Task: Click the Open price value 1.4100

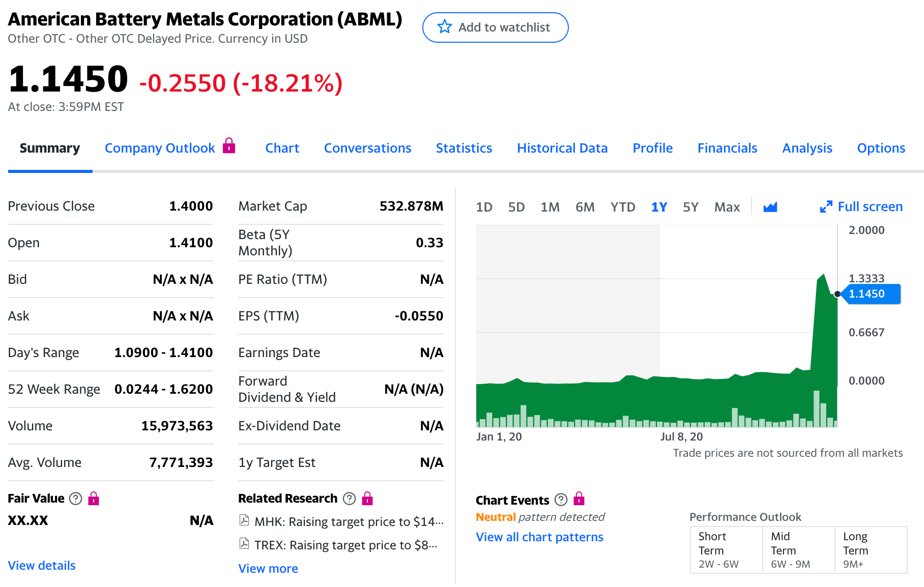Action: pos(191,243)
